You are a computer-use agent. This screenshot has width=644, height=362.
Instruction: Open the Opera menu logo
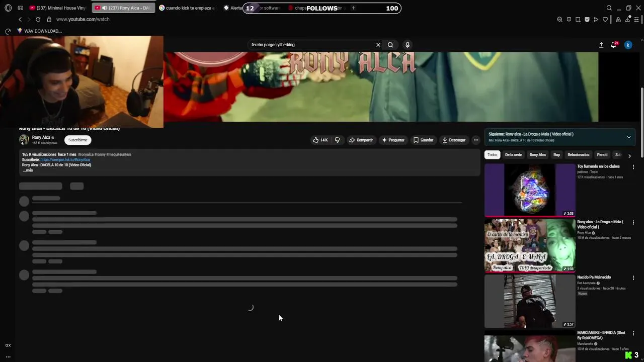[x=8, y=8]
